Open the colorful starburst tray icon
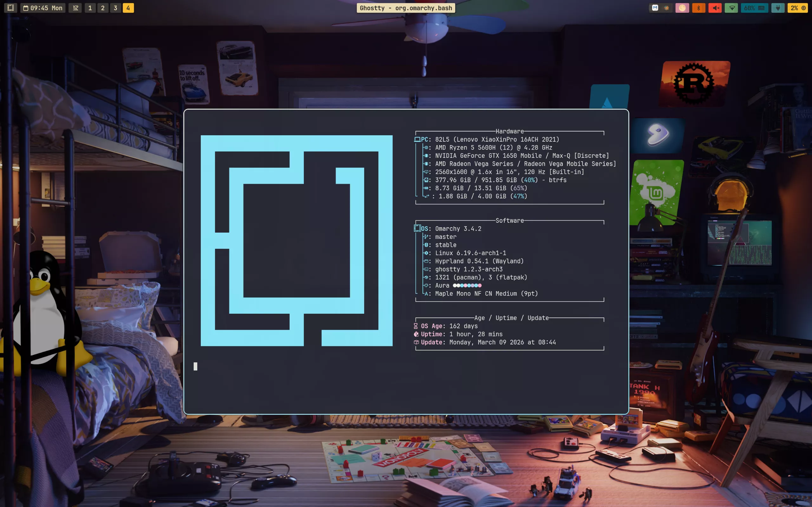This screenshot has height=507, width=812. [x=666, y=8]
